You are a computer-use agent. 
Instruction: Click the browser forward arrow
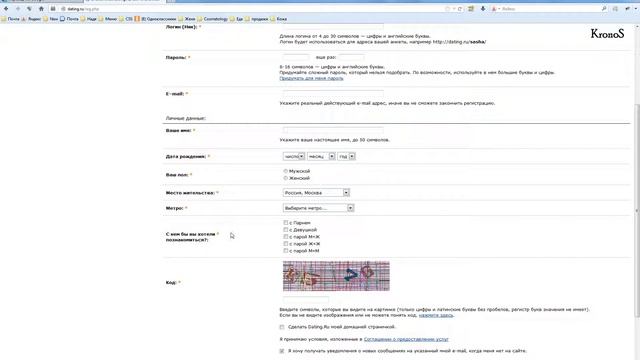(18, 9)
